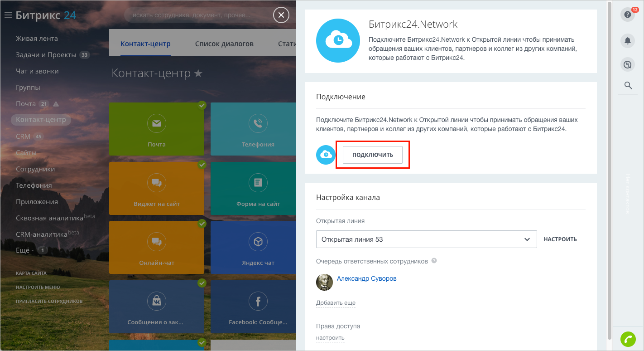Click the green checkmark on Виджет на сайт
The width and height of the screenshot is (644, 351).
coord(202,165)
